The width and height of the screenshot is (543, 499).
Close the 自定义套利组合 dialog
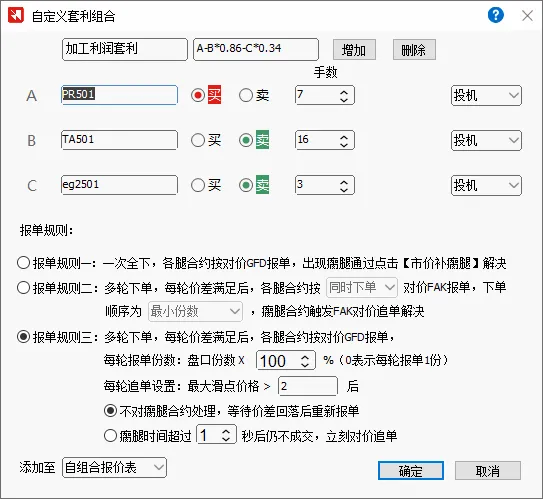527,16
